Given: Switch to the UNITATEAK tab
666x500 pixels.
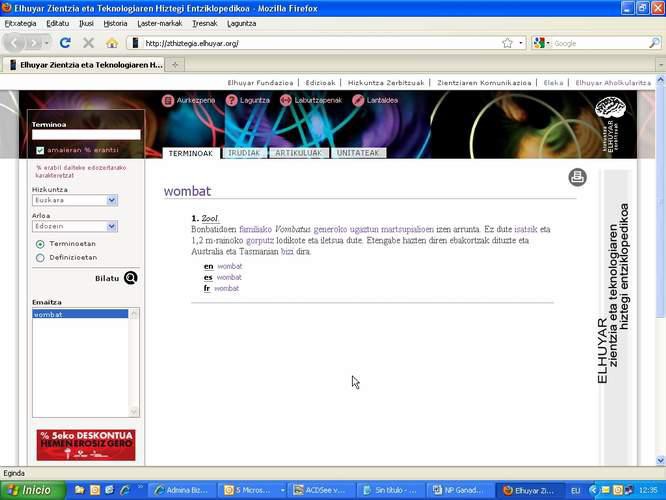Looking at the screenshot, I should click(x=358, y=153).
